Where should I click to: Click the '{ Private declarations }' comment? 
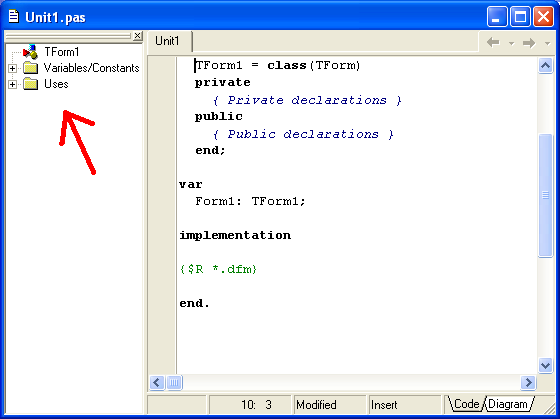point(307,100)
